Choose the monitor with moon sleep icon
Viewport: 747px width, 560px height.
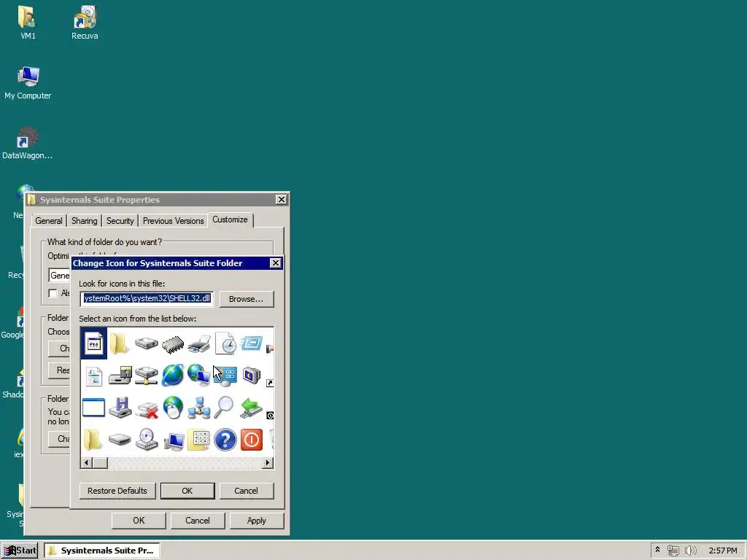click(x=252, y=376)
